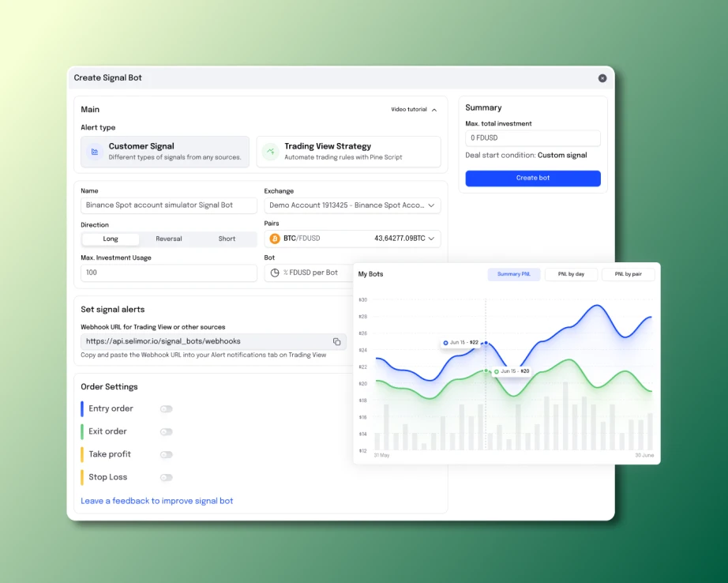Click the Customer Signal chart icon

point(95,152)
